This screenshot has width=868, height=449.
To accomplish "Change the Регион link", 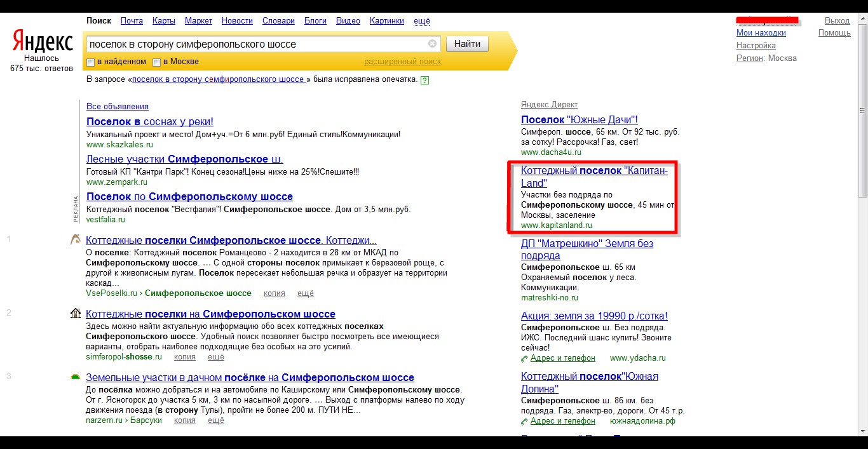I will pos(749,58).
